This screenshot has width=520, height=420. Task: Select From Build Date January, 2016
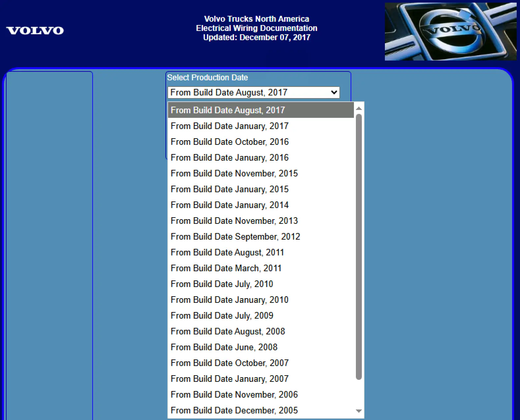coord(261,157)
